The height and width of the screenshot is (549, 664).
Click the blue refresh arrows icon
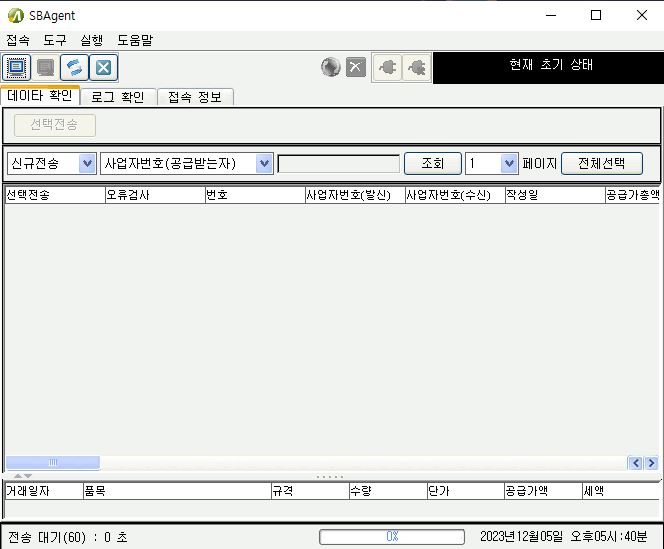tap(74, 67)
